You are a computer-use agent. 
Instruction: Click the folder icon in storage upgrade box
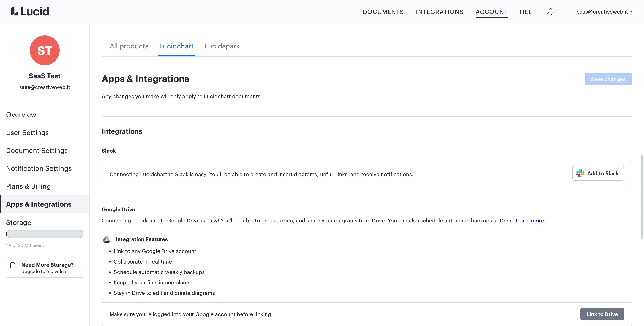click(x=14, y=265)
